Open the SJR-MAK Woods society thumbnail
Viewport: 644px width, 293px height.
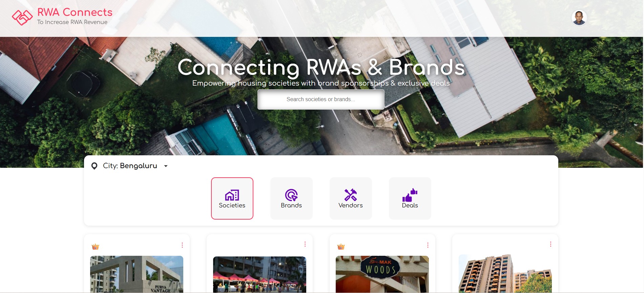(x=382, y=274)
